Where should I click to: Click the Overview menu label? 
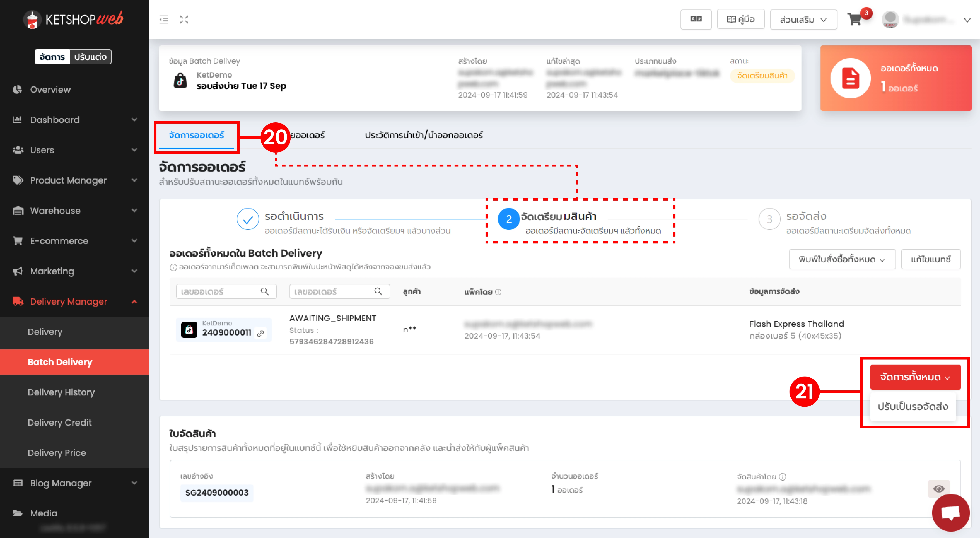click(51, 89)
